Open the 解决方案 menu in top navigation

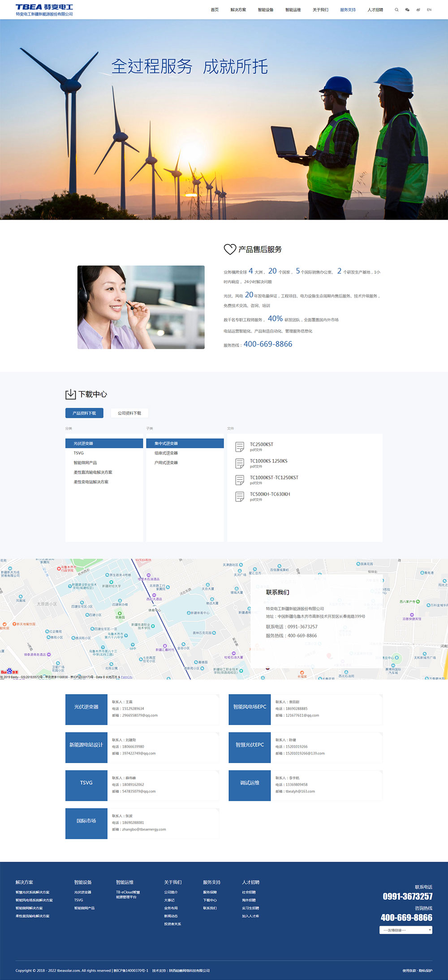(x=238, y=10)
